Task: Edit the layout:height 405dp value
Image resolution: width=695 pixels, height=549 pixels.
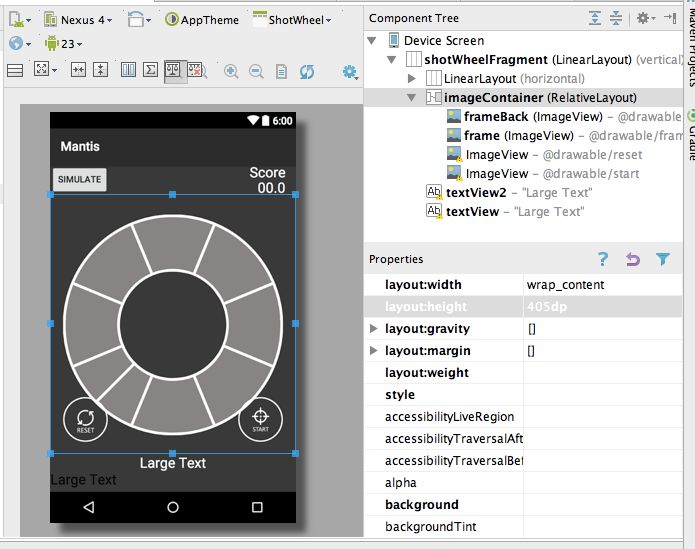Action: (603, 307)
